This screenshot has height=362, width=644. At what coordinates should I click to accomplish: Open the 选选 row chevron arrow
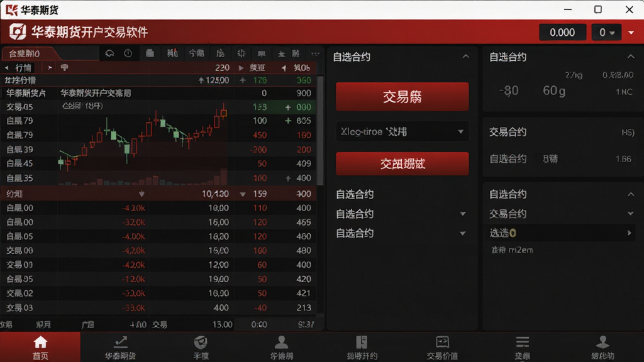click(x=629, y=233)
